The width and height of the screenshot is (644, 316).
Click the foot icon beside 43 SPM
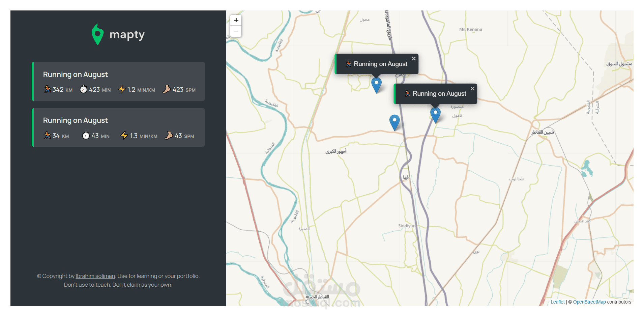point(169,135)
